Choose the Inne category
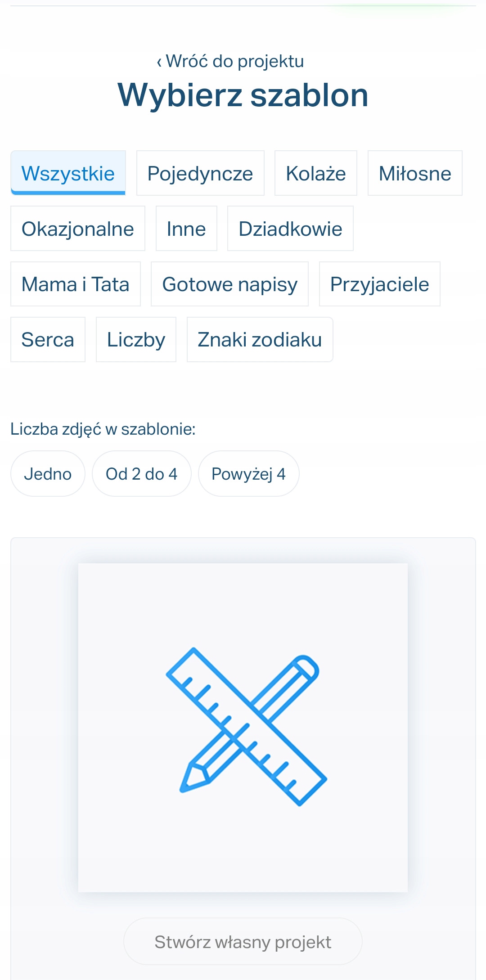This screenshot has height=980, width=486. [186, 229]
